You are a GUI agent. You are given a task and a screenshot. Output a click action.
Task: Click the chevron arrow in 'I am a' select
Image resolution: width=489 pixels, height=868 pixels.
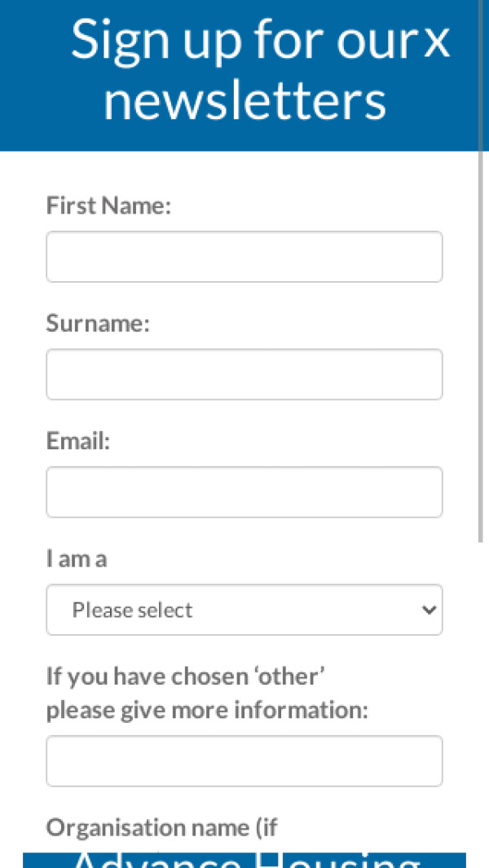(430, 610)
